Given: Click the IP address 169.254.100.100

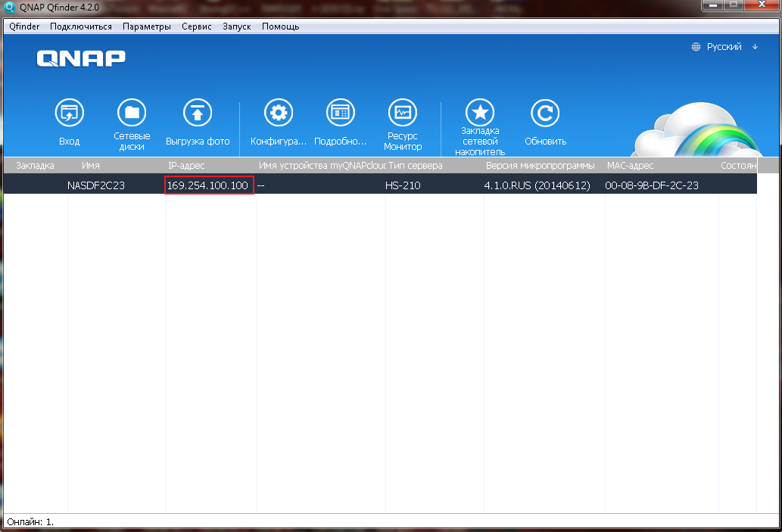Looking at the screenshot, I should click(x=207, y=185).
